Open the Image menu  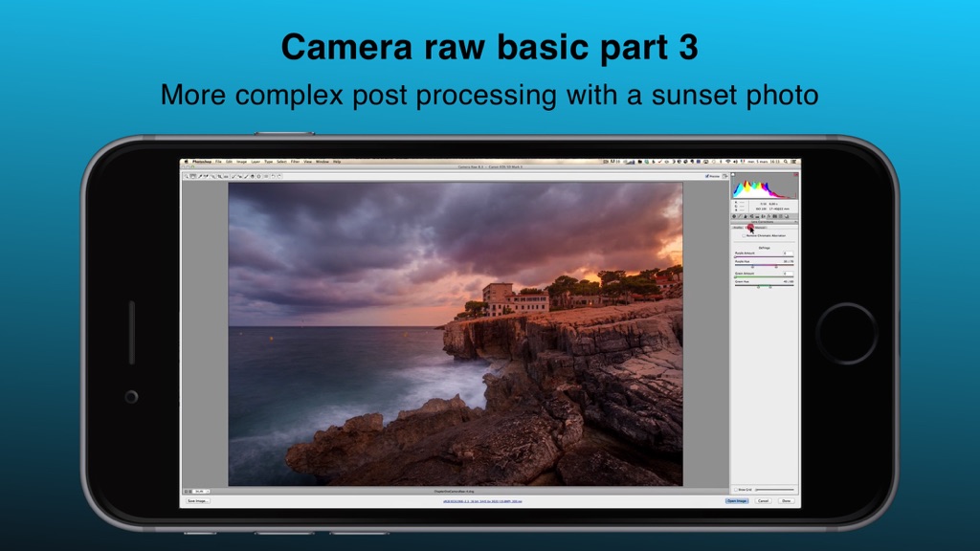coord(242,161)
